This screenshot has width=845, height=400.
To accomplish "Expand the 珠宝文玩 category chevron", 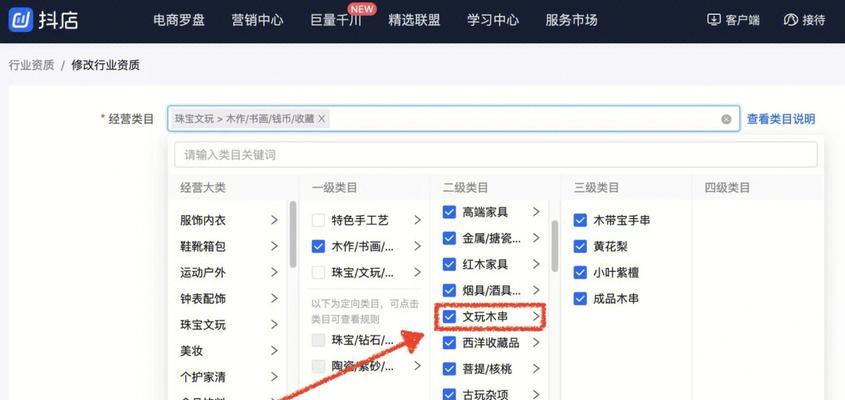I will [x=274, y=325].
